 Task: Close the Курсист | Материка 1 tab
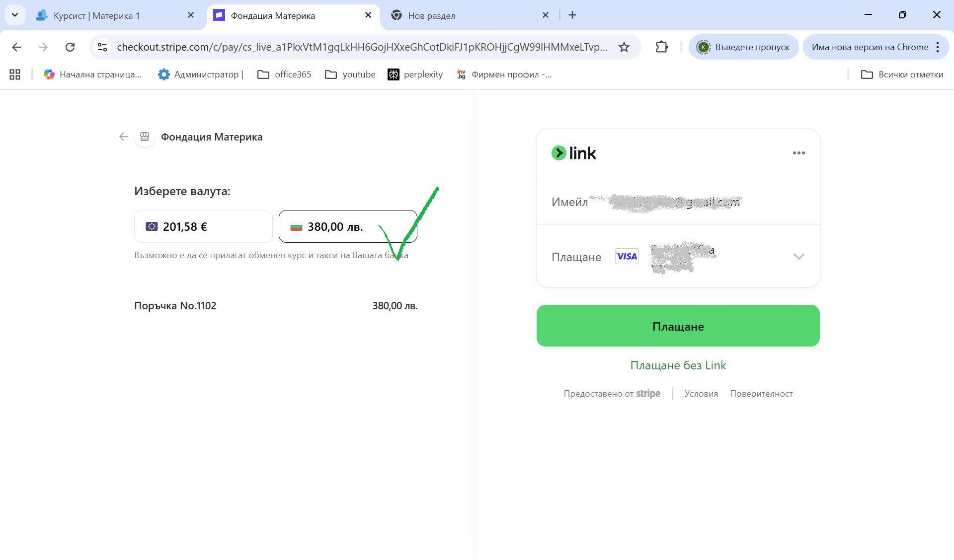pyautogui.click(x=191, y=15)
